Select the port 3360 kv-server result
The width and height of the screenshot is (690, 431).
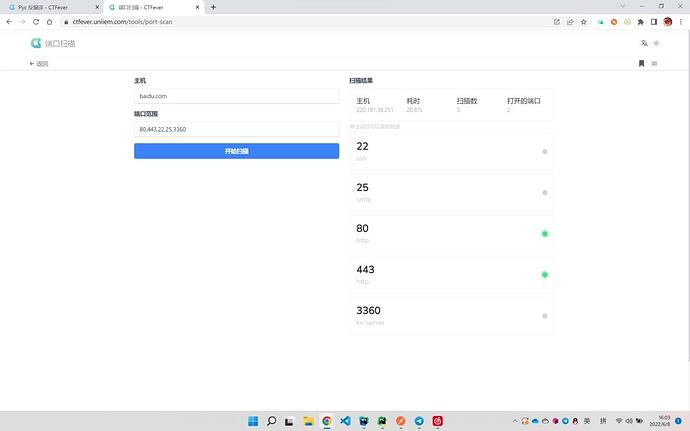(x=451, y=315)
